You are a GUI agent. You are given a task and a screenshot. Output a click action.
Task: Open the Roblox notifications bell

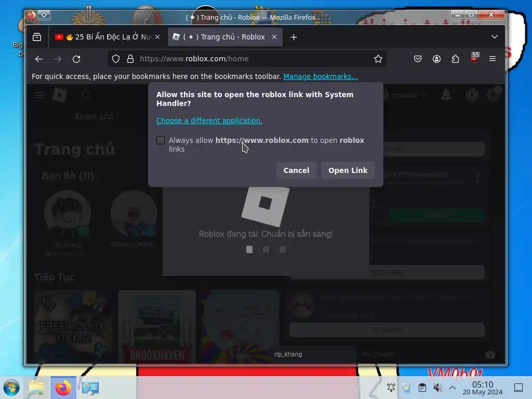click(446, 96)
